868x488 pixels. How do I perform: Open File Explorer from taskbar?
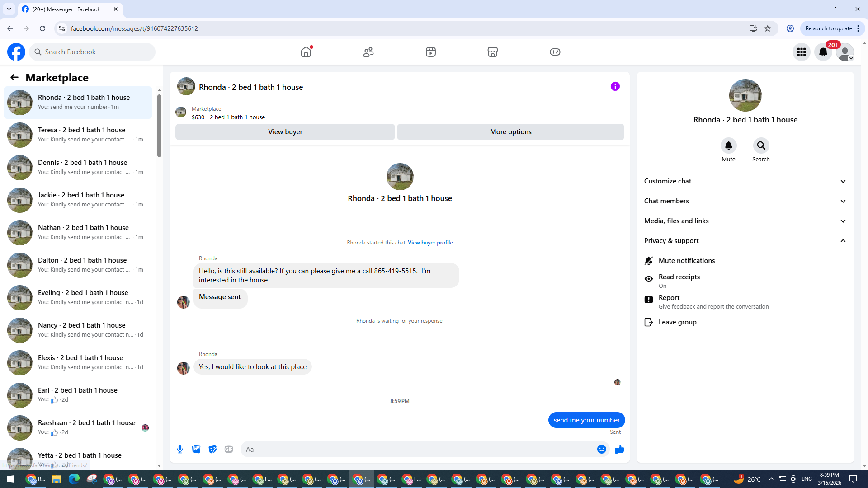[56, 479]
